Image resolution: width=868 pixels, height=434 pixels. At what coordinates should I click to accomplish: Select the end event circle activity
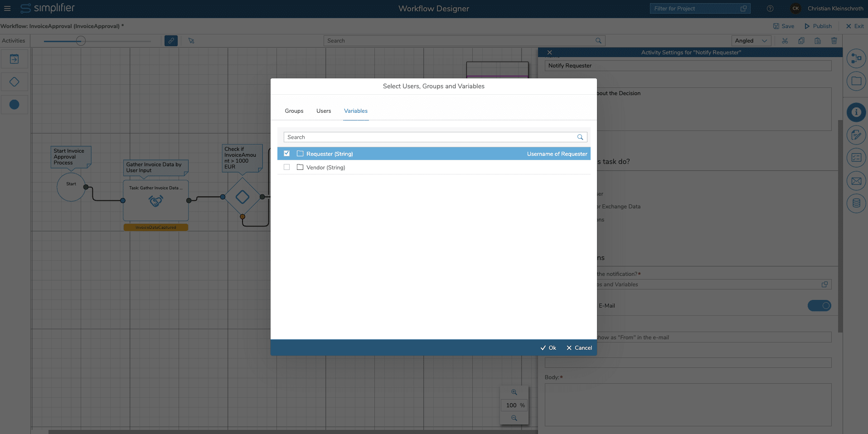point(15,105)
